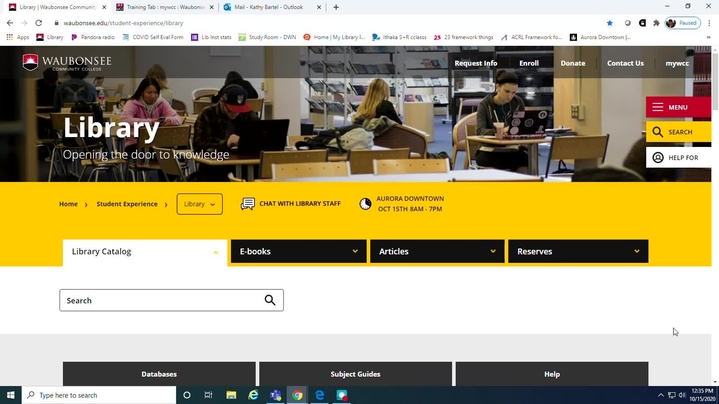Viewport: 719px width, 404px height.
Task: Open the ACRL Framework bookmark
Action: tap(531, 37)
